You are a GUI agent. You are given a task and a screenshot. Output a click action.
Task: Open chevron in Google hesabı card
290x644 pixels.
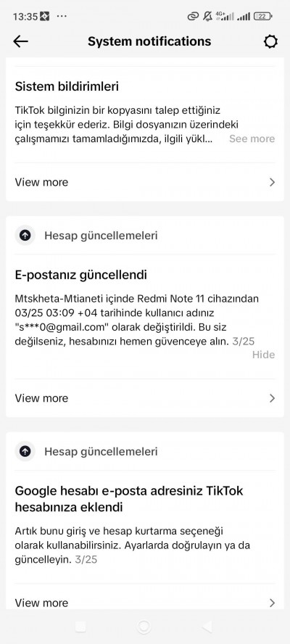[x=272, y=603]
